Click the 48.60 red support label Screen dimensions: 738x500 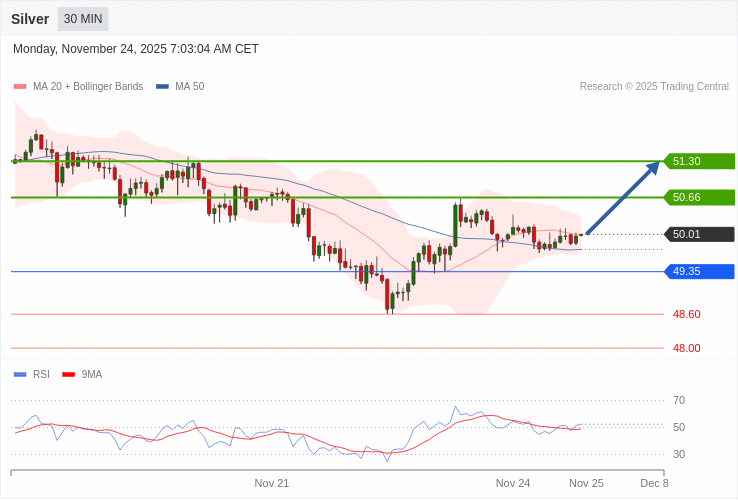(x=687, y=314)
